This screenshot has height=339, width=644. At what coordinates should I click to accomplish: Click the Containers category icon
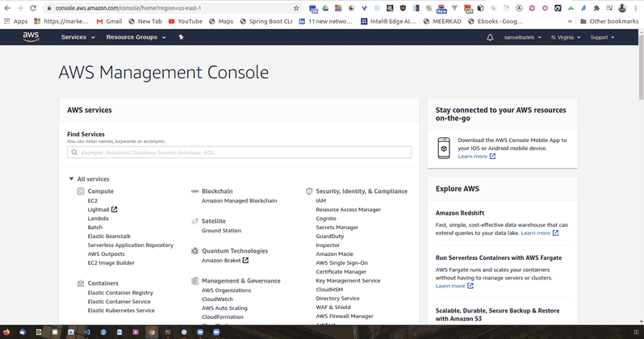point(81,283)
